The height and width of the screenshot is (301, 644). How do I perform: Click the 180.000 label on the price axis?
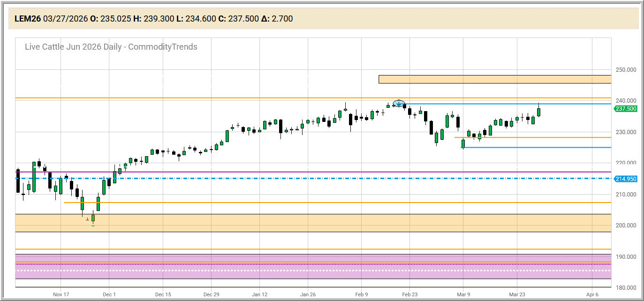click(x=626, y=288)
